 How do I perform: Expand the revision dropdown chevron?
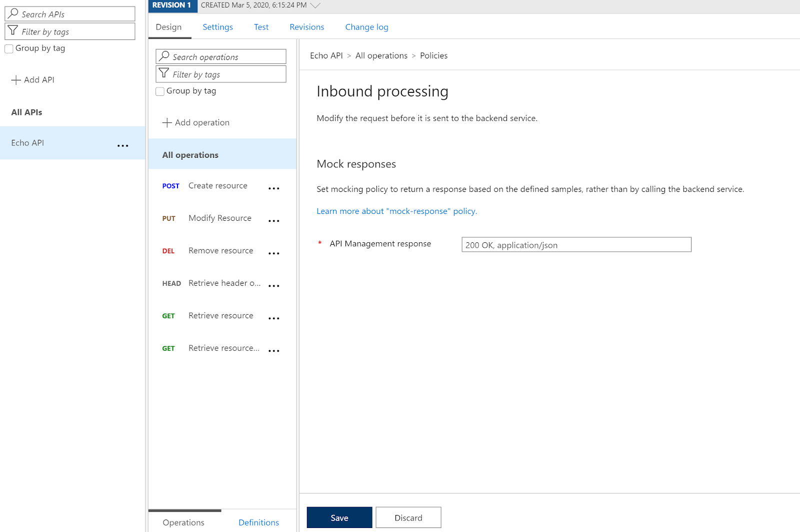(x=315, y=5)
